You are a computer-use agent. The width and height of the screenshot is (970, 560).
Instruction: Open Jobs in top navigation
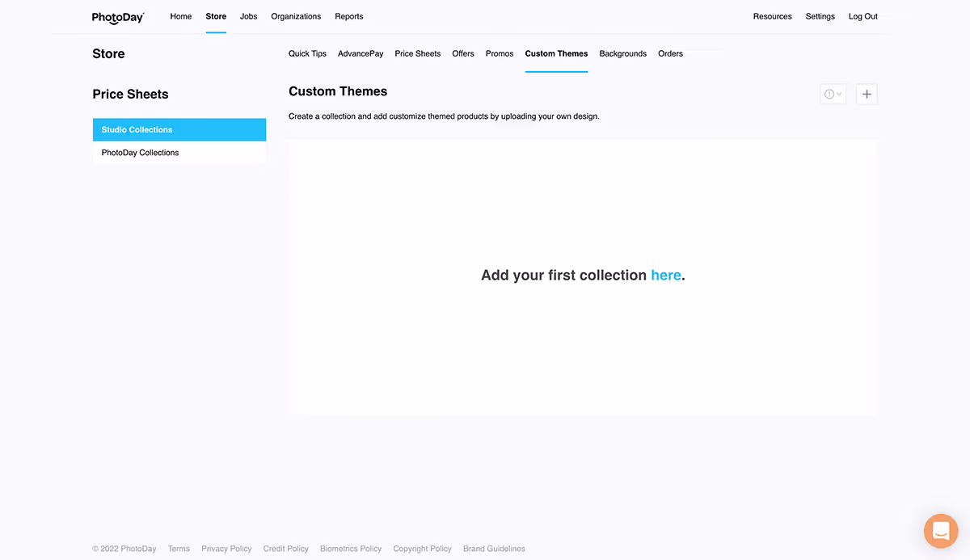coord(249,16)
